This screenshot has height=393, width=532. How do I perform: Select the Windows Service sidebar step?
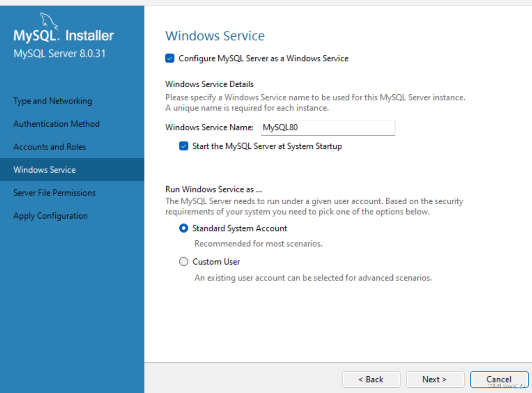[x=72, y=169]
